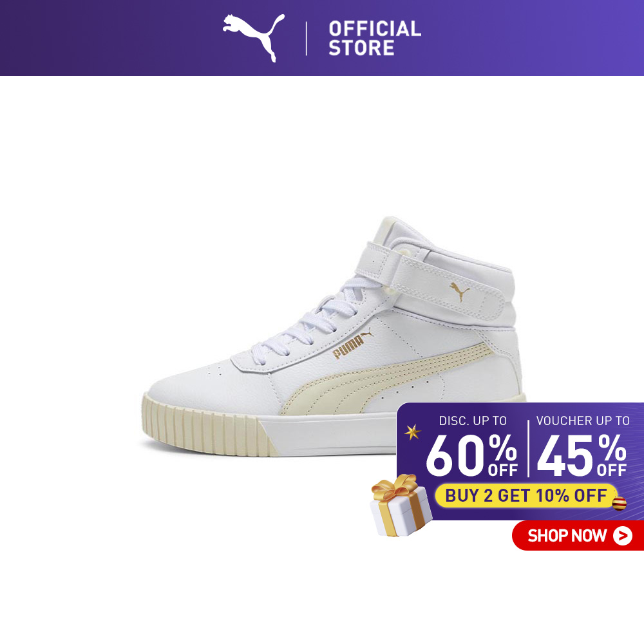Click the DISC. UP TO label

pos(472,421)
